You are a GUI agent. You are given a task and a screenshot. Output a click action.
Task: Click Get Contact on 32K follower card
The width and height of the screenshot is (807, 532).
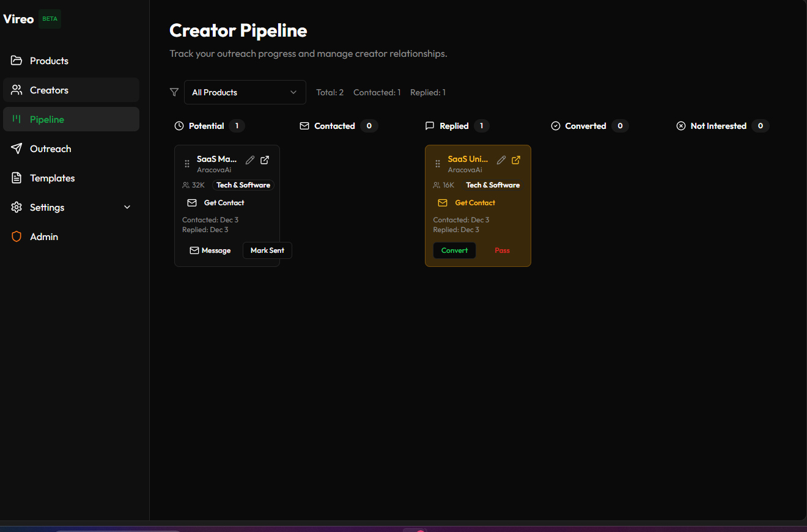coord(216,203)
